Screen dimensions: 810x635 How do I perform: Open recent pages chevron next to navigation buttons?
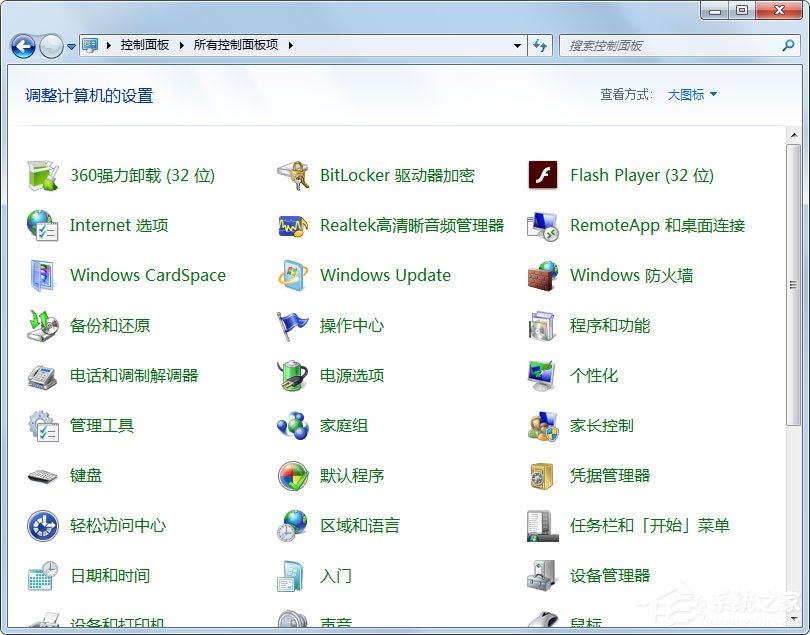(69, 45)
